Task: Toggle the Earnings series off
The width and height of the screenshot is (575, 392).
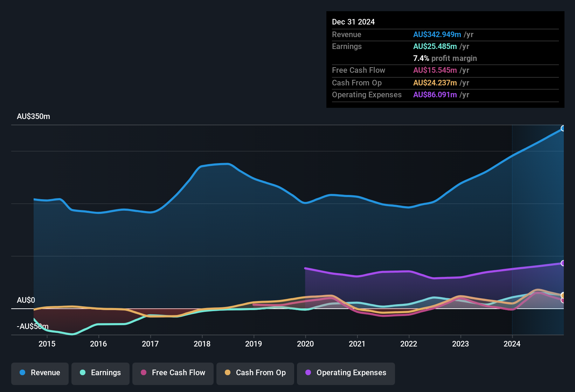Action: [100, 373]
